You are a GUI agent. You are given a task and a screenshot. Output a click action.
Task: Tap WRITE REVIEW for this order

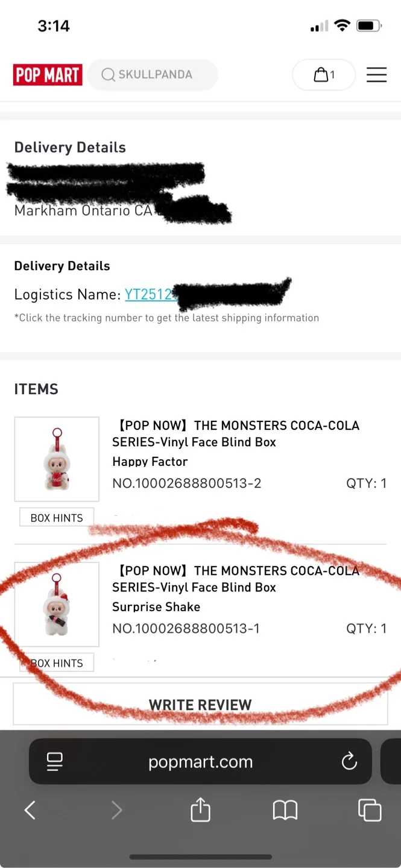click(200, 704)
